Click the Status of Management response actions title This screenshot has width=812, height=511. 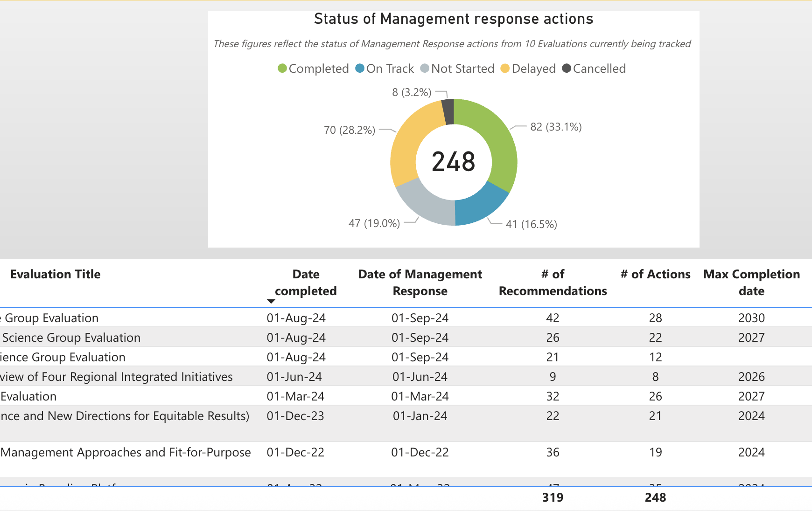click(x=454, y=19)
